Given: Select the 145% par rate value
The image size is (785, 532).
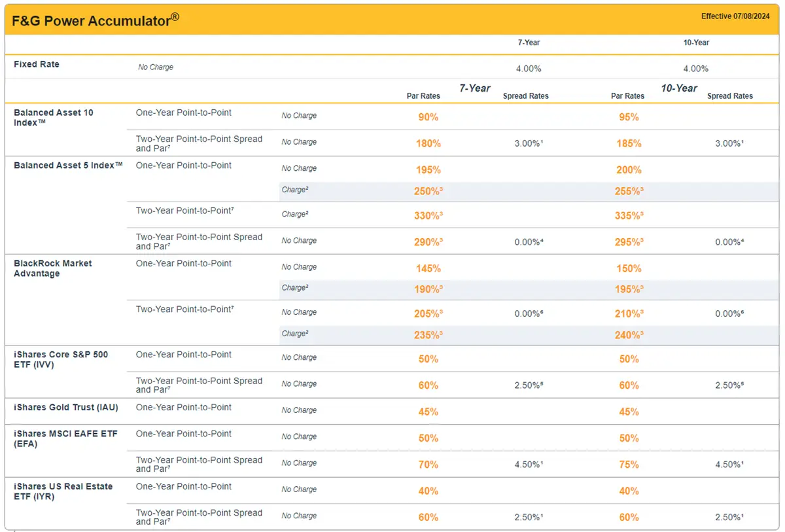Looking at the screenshot, I should 428,268.
